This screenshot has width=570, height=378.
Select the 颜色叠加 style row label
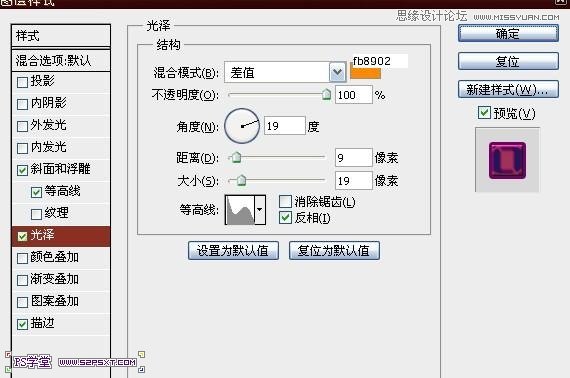coord(55,257)
